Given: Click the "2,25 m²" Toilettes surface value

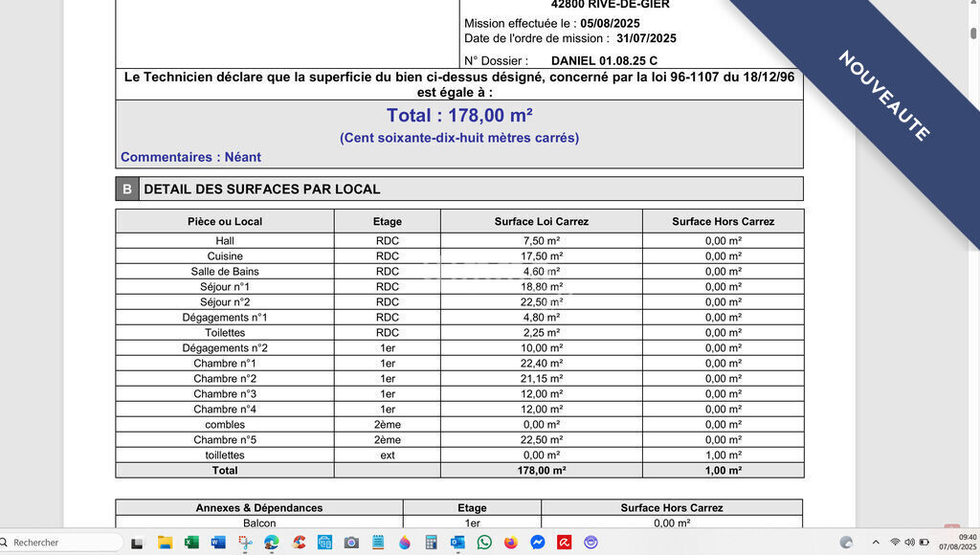Looking at the screenshot, I should tap(542, 332).
